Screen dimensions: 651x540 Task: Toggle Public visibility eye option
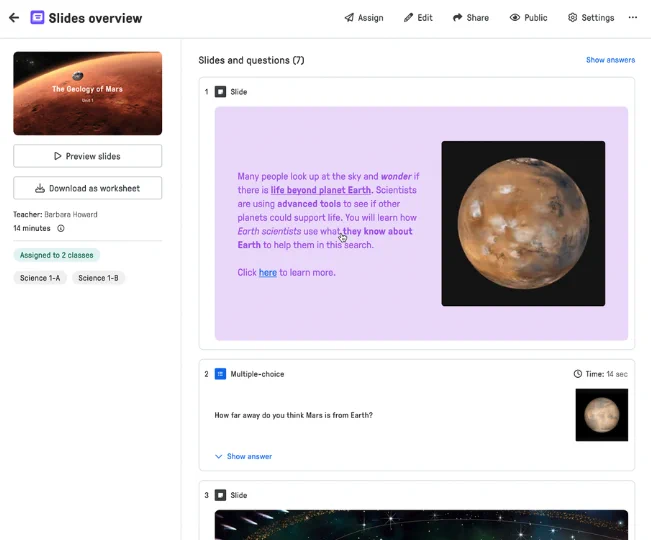click(x=529, y=18)
